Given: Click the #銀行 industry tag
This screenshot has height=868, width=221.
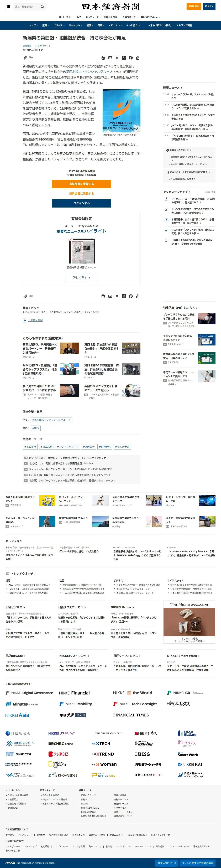Looking at the screenshot, I should click(36, 428).
